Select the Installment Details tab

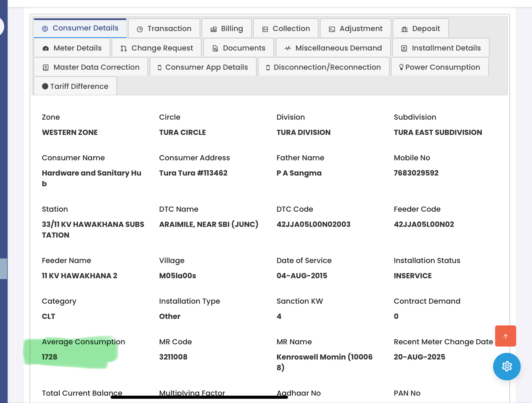[441, 48]
